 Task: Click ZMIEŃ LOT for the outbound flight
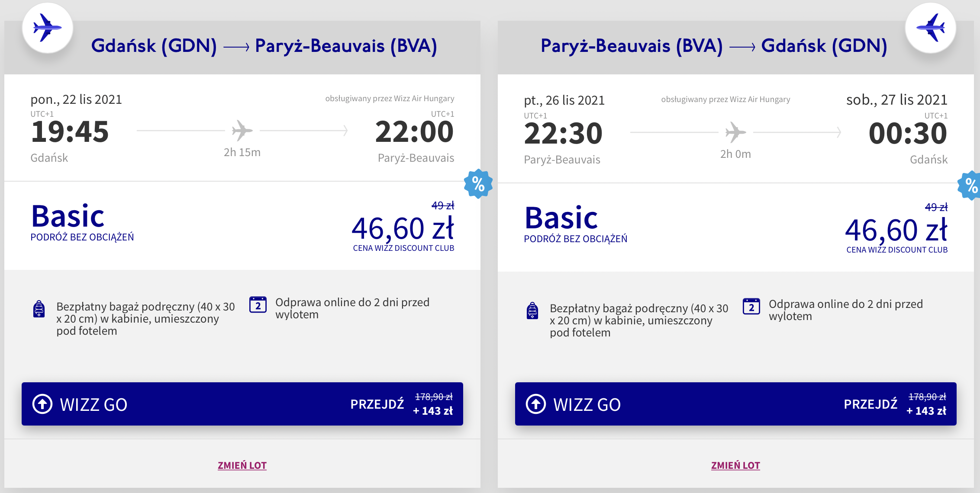pos(242,465)
